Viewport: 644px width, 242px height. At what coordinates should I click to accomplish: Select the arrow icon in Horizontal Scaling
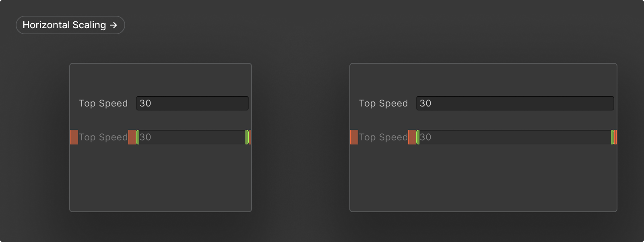click(x=114, y=25)
